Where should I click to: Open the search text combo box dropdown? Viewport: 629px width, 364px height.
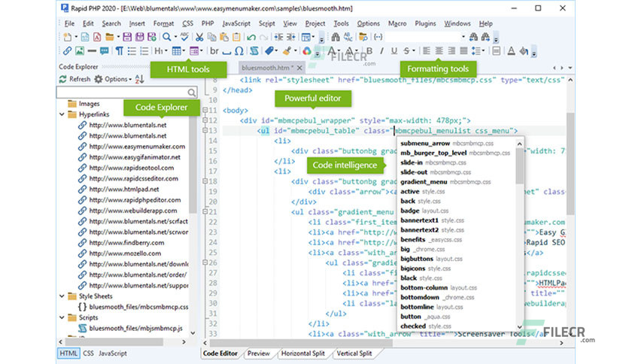coord(463,37)
